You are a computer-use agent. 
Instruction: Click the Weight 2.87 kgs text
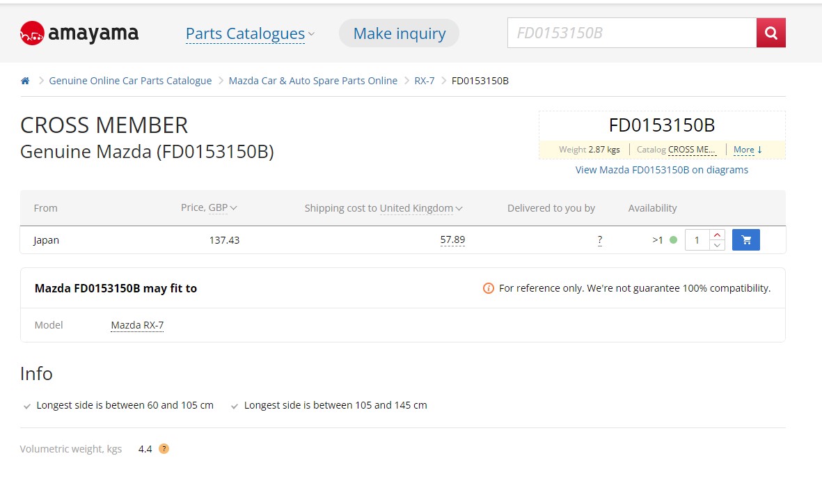coord(590,150)
